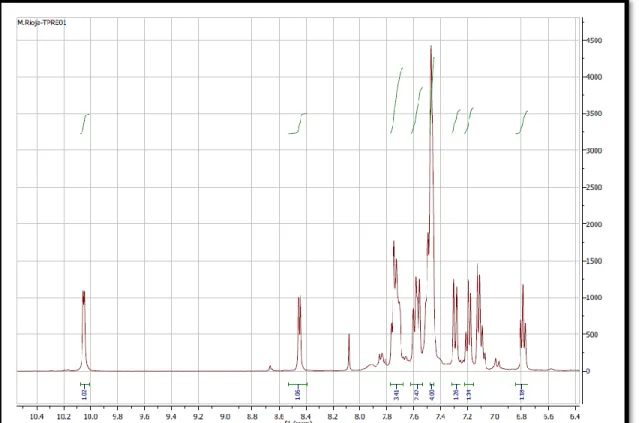This screenshot has width=639, height=423.
Task: Click the 4500 label on intensity axis
Action: pos(594,40)
